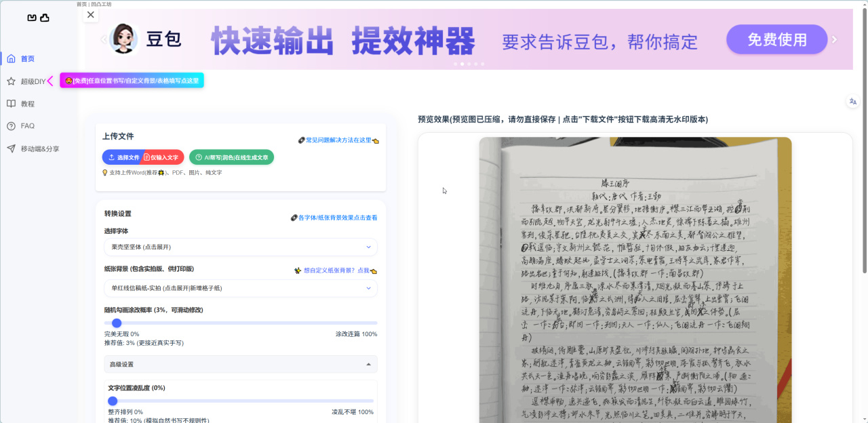This screenshot has width=868, height=423.
Task: Open 超级DIY in the sidebar
Action: click(x=33, y=81)
